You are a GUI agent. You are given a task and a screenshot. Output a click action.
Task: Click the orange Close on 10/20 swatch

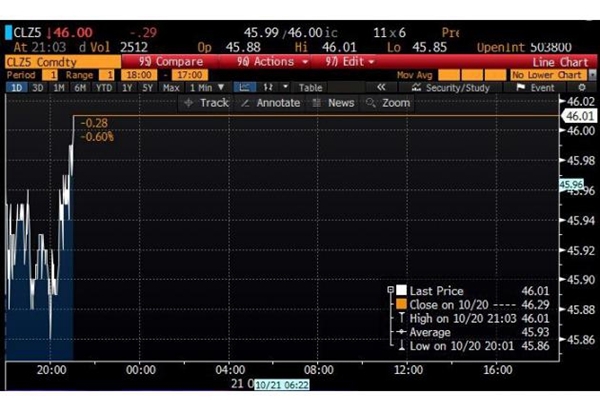[x=401, y=304]
